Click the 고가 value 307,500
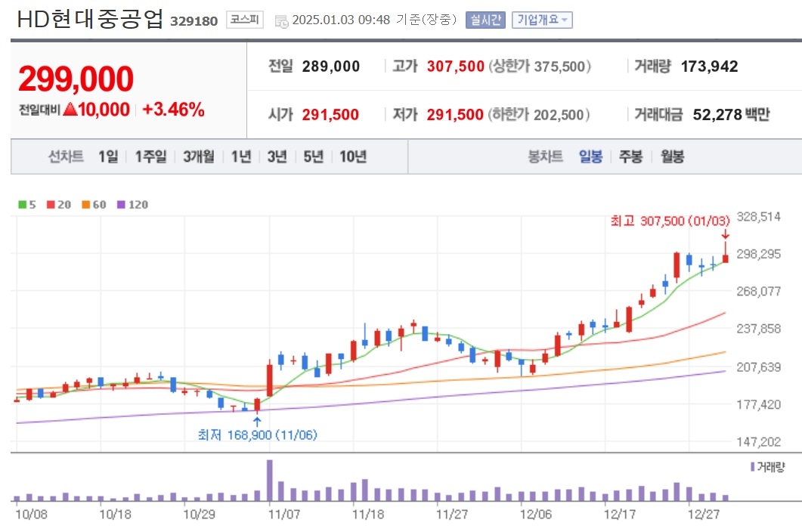The width and height of the screenshot is (802, 532). 456,66
